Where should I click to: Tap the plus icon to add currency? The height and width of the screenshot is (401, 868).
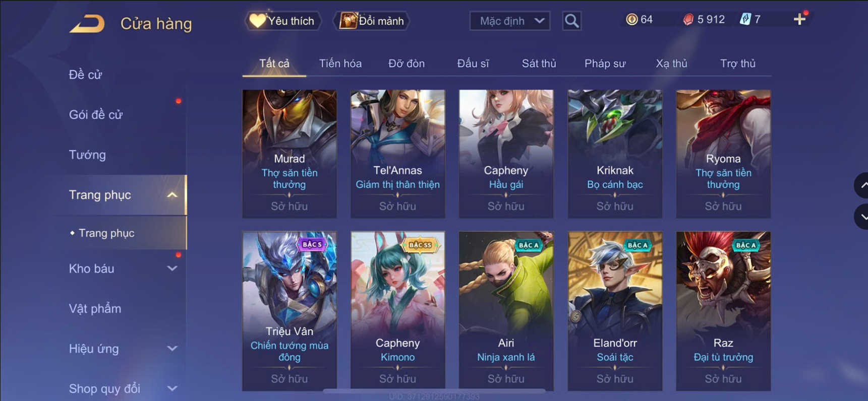coord(799,20)
